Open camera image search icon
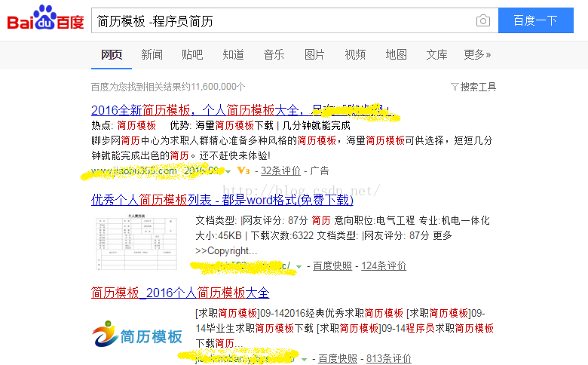 483,20
